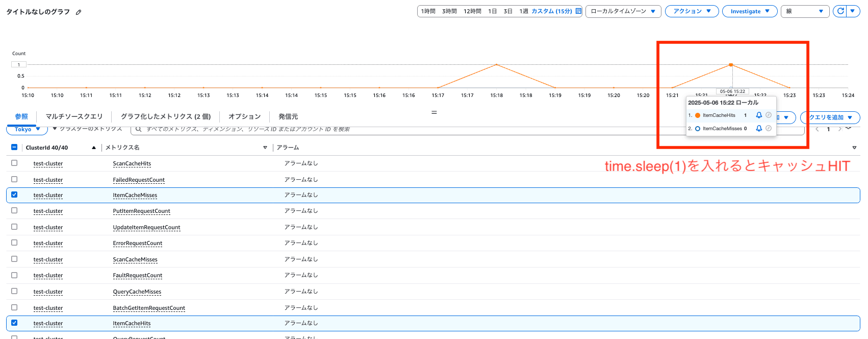The image size is (868, 339).
Task: Switch to the マルチソースクエリ tab
Action: click(x=74, y=116)
